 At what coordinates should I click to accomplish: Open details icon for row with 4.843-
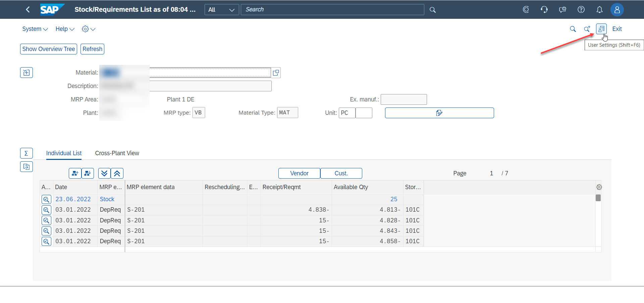coord(46,231)
